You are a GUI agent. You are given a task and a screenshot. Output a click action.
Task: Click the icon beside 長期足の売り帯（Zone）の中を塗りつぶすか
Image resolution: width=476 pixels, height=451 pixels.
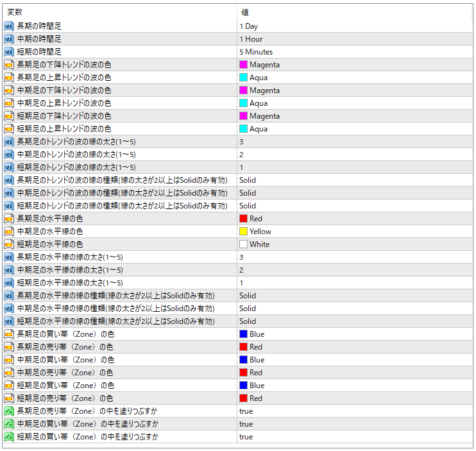pyautogui.click(x=9, y=411)
